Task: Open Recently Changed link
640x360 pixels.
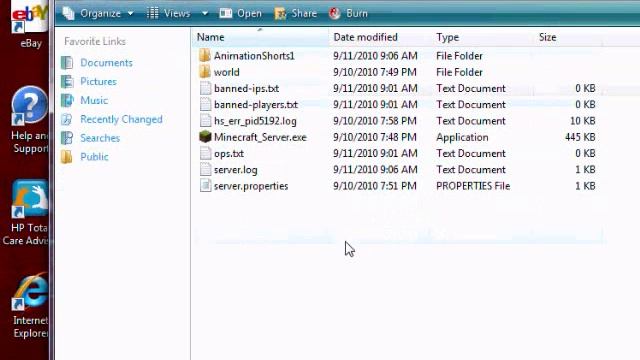Action: (x=121, y=119)
